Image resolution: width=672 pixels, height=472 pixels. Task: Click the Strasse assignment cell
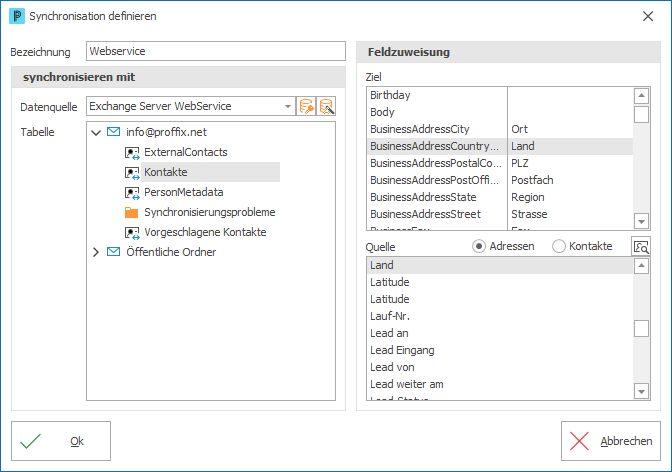pos(570,214)
